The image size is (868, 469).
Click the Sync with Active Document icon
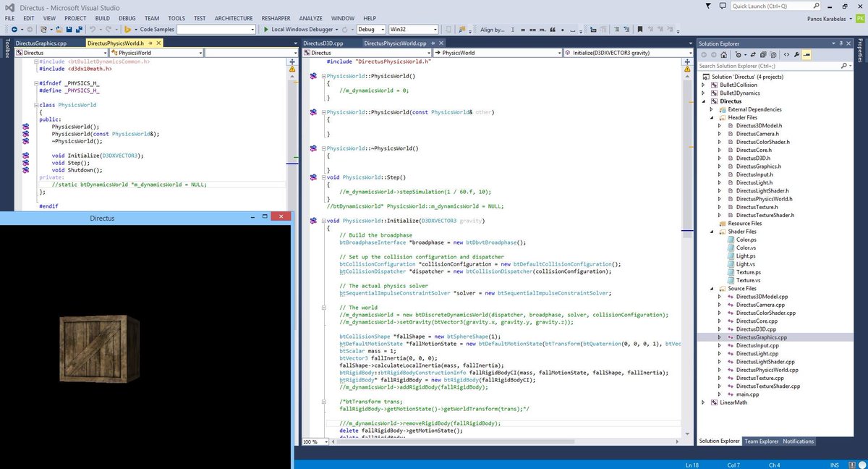(x=753, y=54)
